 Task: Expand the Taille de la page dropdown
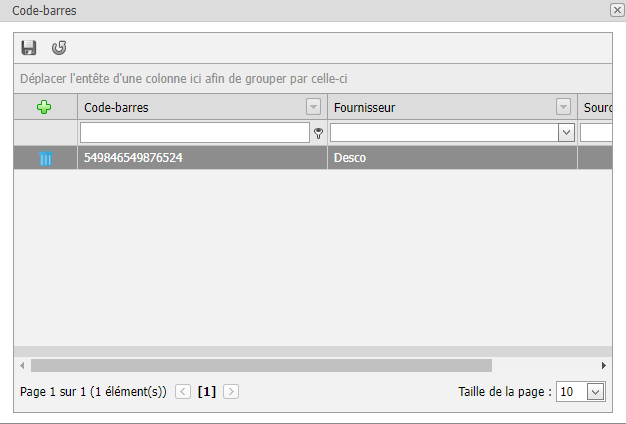[595, 392]
